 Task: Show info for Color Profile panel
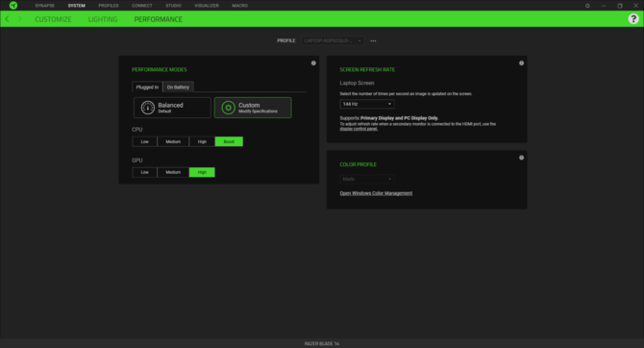pos(521,158)
